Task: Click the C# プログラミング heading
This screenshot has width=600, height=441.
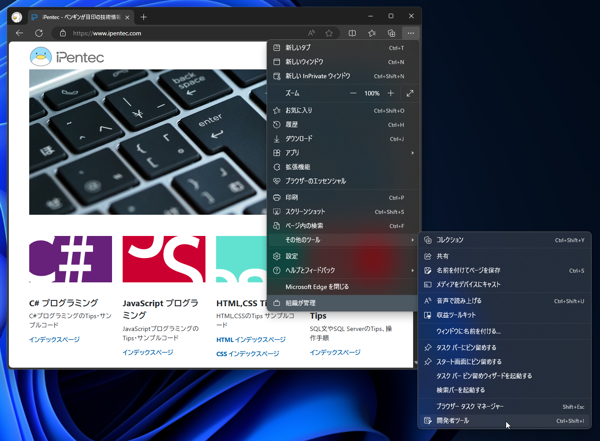Action: 64,303
